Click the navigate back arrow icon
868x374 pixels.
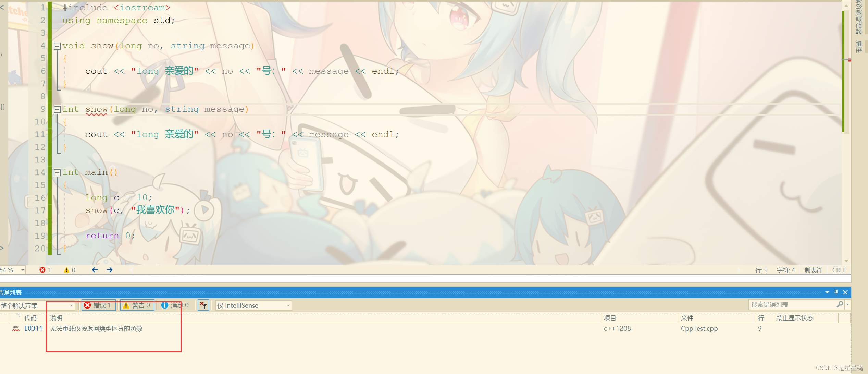point(95,270)
